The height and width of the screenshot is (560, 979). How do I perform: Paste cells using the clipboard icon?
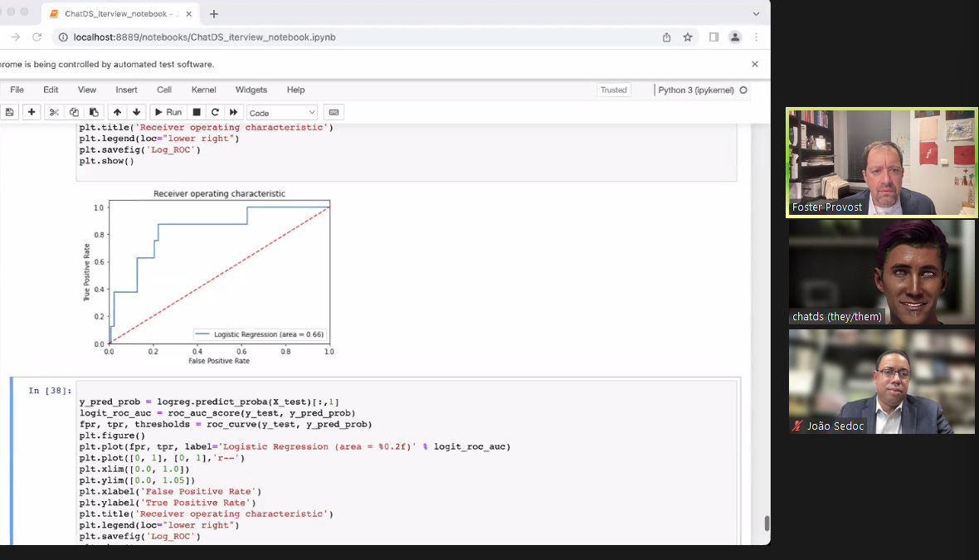point(94,112)
